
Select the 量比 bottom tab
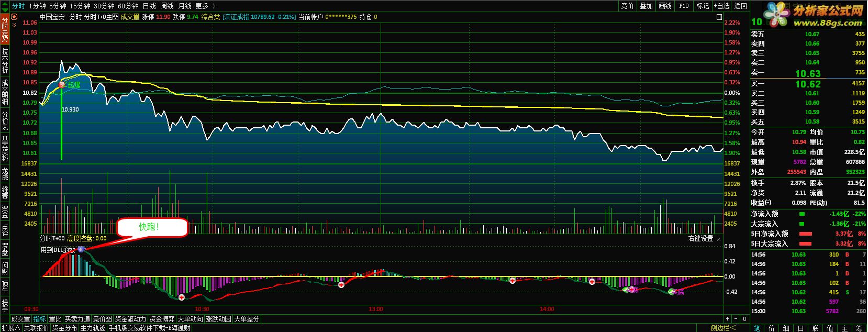tap(55, 319)
